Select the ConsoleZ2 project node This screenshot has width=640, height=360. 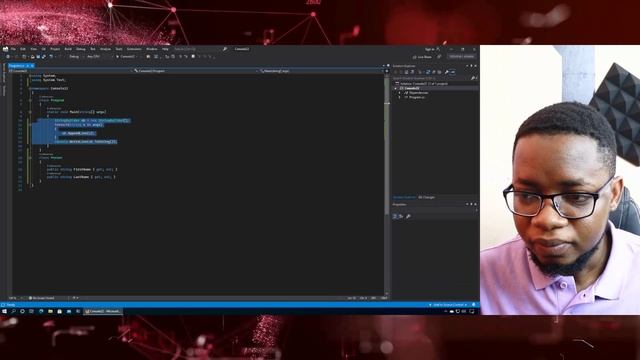[x=409, y=88]
